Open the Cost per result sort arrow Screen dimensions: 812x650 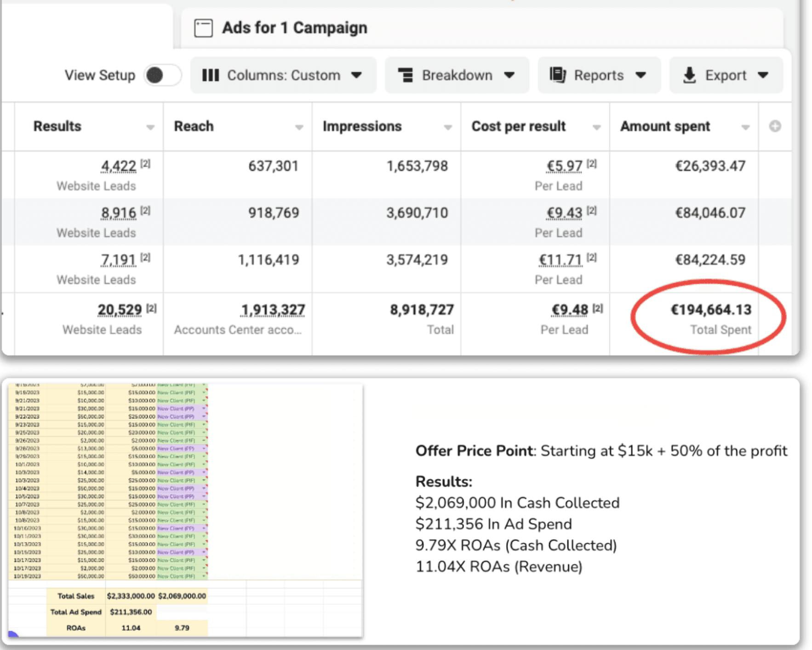(596, 127)
